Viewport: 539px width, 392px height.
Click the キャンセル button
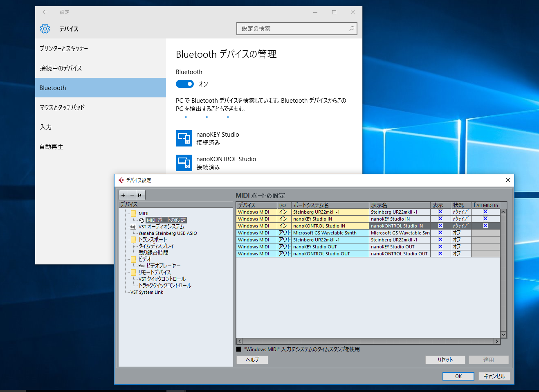(494, 376)
